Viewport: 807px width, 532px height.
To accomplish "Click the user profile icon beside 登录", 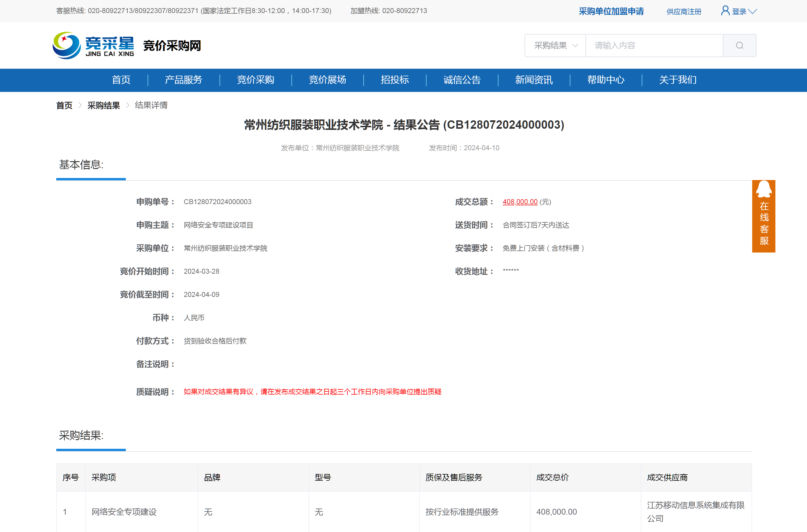I will [x=725, y=11].
